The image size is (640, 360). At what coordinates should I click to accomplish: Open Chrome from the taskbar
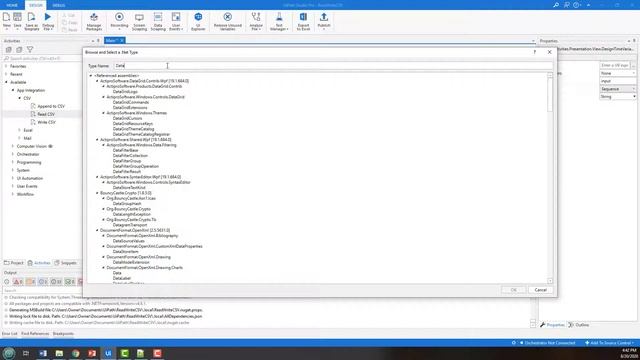[x=76, y=353]
